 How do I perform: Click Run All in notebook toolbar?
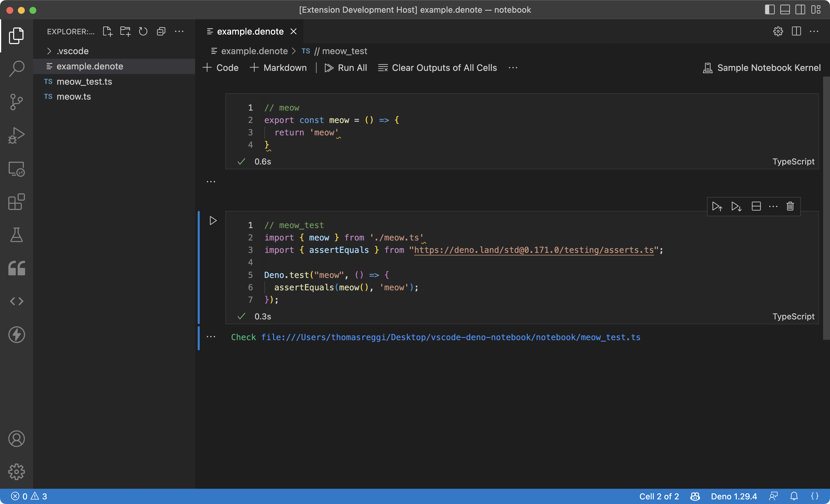[346, 68]
